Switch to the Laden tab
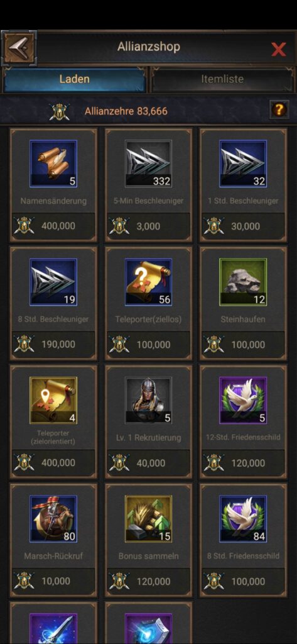The height and width of the screenshot is (644, 297). tap(74, 79)
